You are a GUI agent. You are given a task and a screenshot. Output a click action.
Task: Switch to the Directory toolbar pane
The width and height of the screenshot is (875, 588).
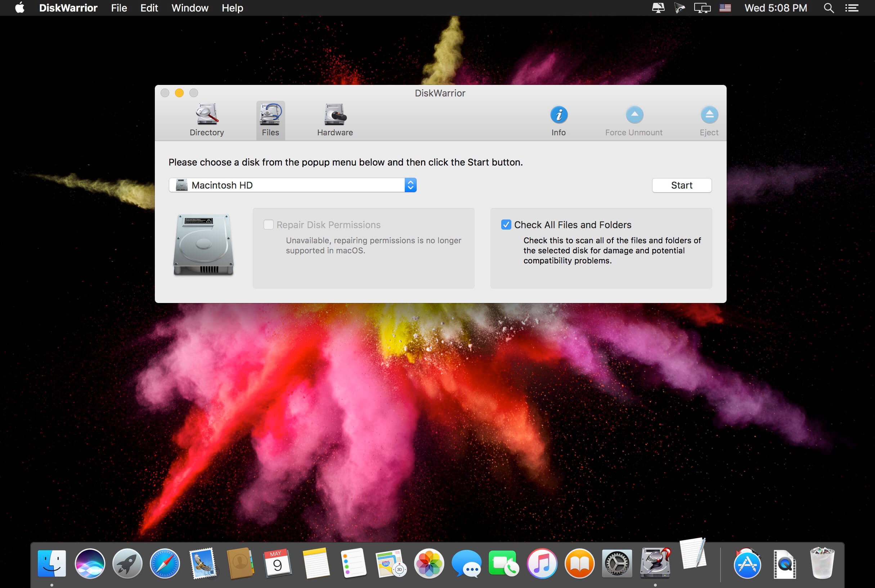coord(207,120)
